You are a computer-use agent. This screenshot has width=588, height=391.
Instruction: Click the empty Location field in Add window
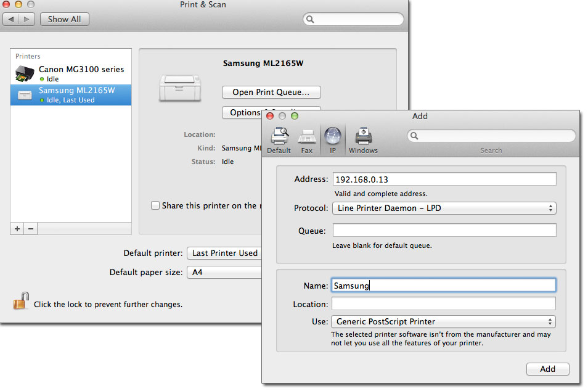pyautogui.click(x=444, y=304)
